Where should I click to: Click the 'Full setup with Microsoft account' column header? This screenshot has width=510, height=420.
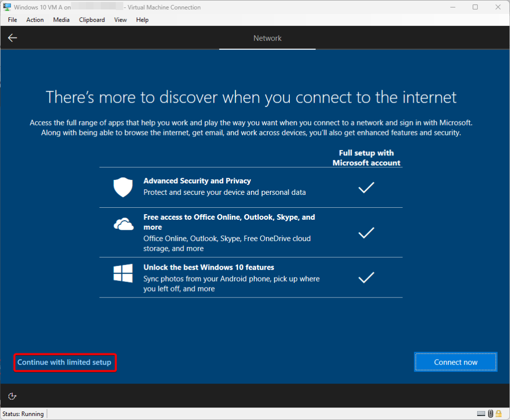pyautogui.click(x=366, y=158)
